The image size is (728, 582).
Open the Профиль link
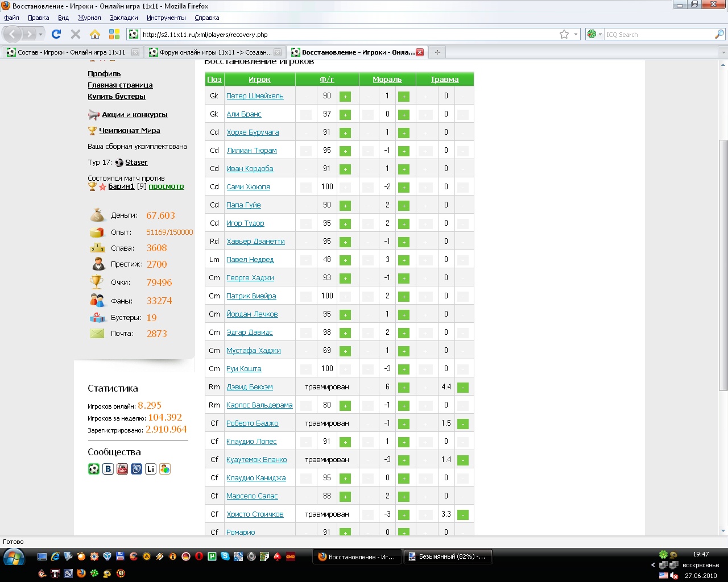point(104,74)
